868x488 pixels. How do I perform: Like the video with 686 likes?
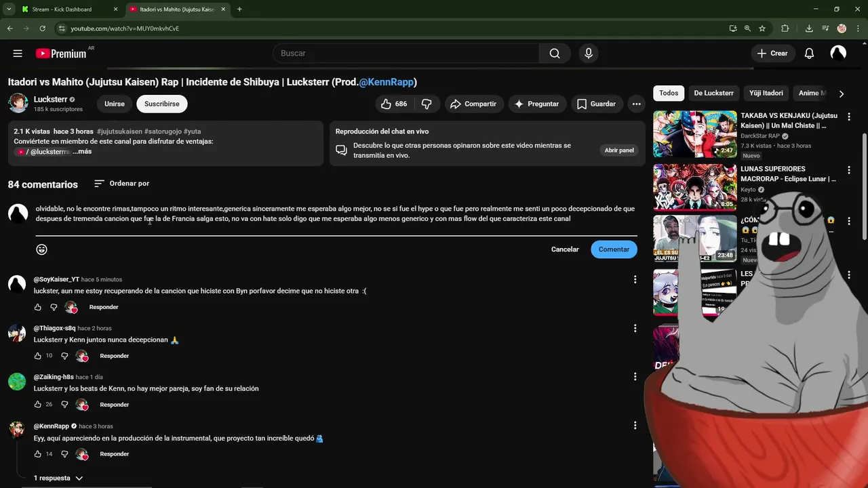[394, 104]
